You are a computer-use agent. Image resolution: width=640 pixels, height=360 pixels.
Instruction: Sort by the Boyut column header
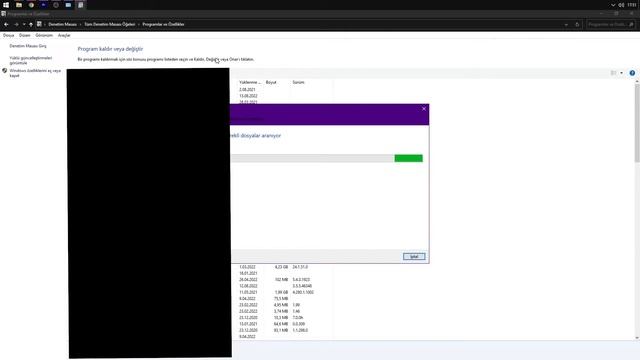pyautogui.click(x=271, y=82)
